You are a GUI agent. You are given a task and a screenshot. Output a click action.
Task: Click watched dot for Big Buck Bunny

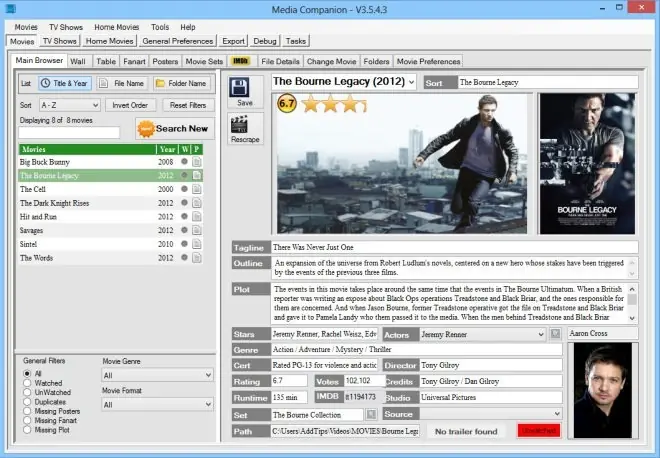[184, 162]
